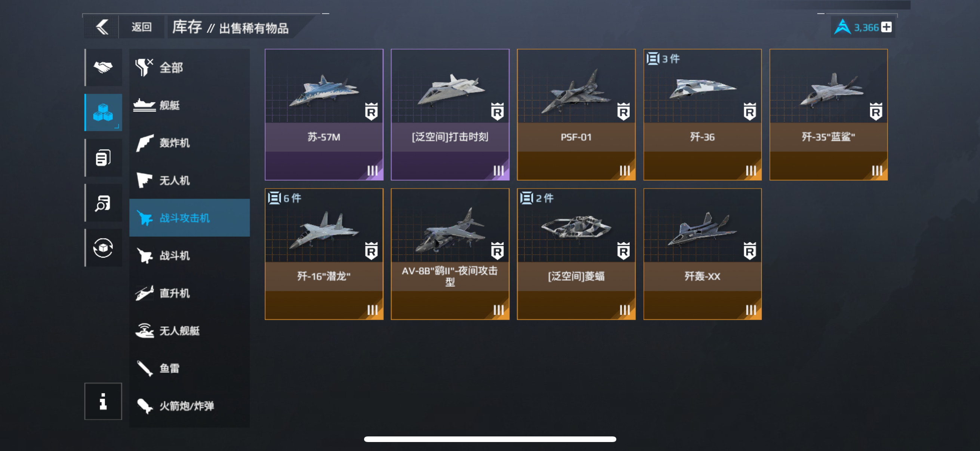Open the stacked documents sidebar icon
980x451 pixels.
tap(103, 157)
